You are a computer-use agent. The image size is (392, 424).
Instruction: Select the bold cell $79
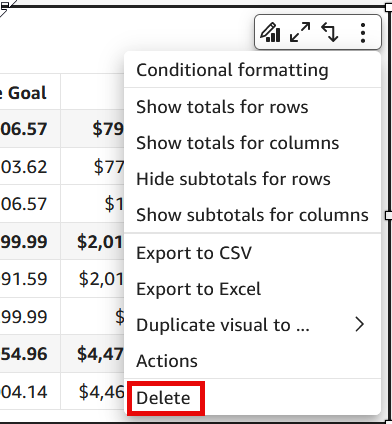(x=92, y=129)
